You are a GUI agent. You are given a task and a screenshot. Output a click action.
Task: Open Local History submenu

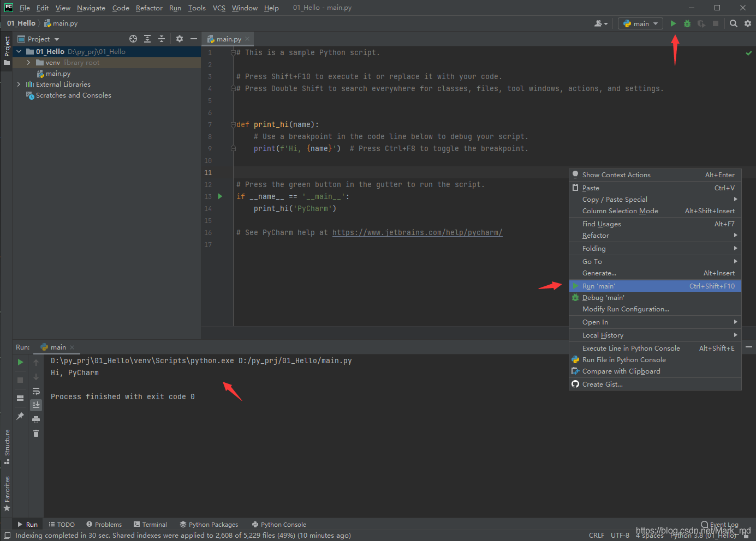tap(655, 335)
